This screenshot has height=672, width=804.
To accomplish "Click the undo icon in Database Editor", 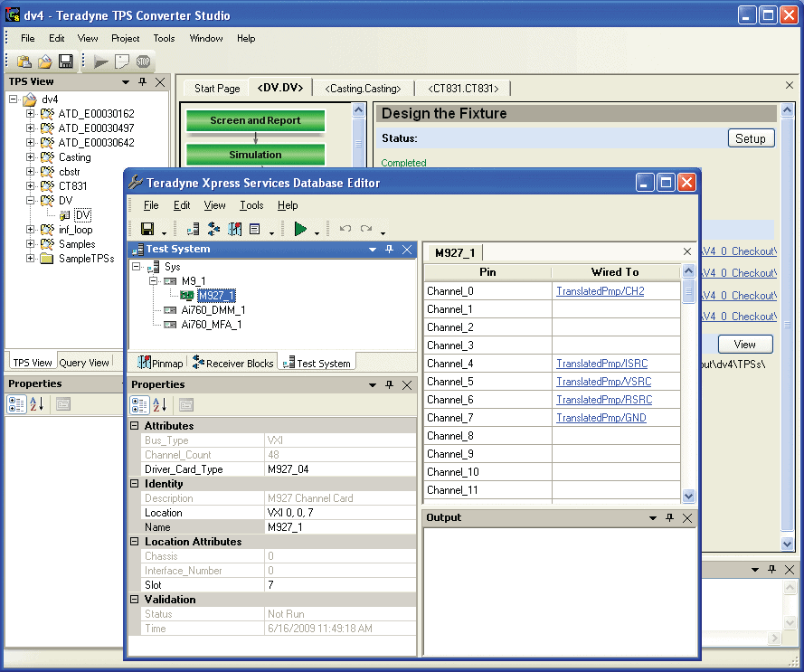I will (345, 229).
